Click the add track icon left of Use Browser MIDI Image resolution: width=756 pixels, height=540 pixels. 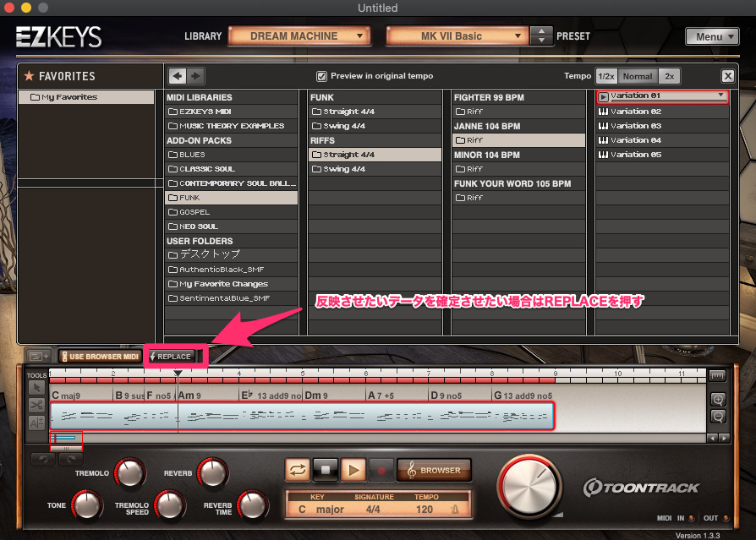tap(38, 356)
